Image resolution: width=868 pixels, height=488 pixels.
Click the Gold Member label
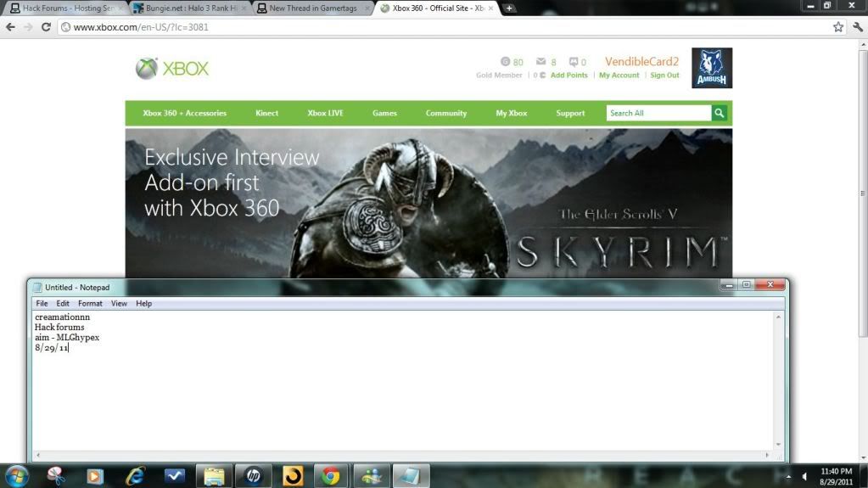[x=499, y=76]
